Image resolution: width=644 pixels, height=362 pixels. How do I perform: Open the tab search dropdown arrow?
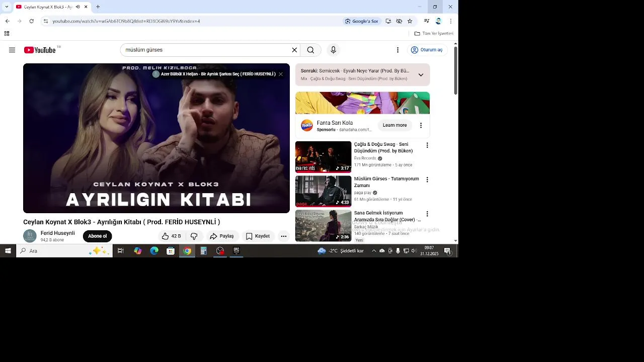6,7
